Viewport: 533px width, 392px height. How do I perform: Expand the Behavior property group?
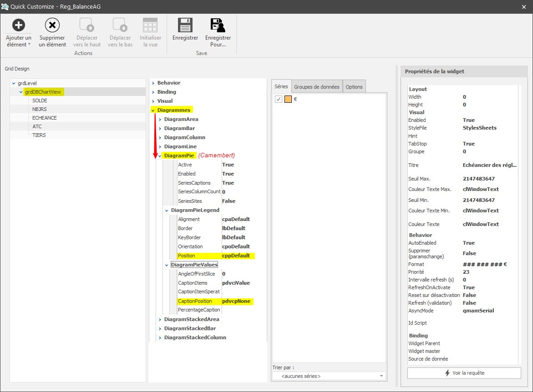(153, 83)
